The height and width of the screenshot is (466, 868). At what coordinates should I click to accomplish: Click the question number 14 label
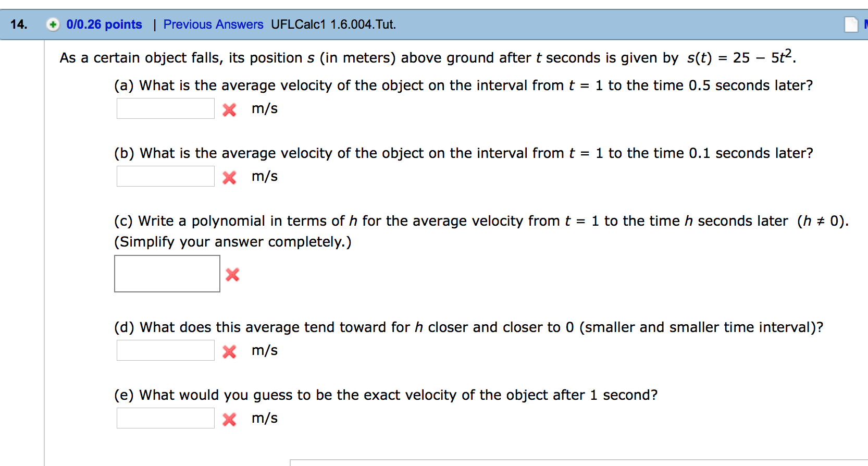coord(18,24)
